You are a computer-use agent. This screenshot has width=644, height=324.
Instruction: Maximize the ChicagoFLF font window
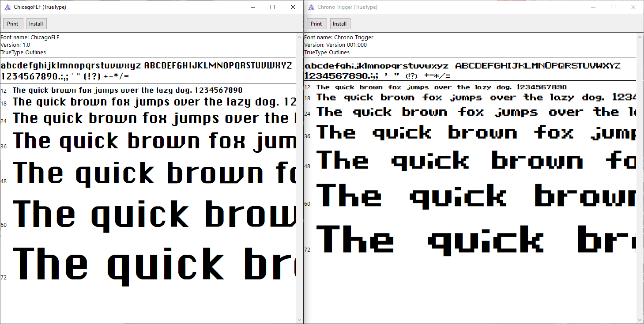tap(273, 7)
